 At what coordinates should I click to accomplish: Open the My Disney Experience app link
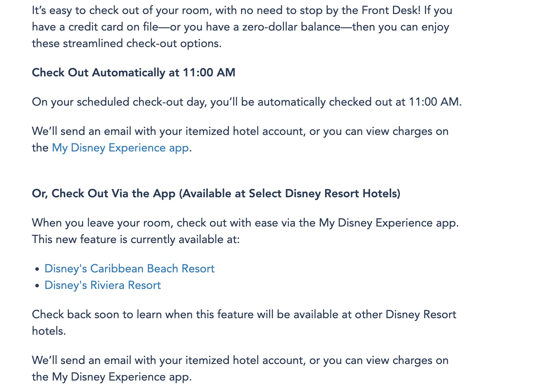(x=120, y=148)
